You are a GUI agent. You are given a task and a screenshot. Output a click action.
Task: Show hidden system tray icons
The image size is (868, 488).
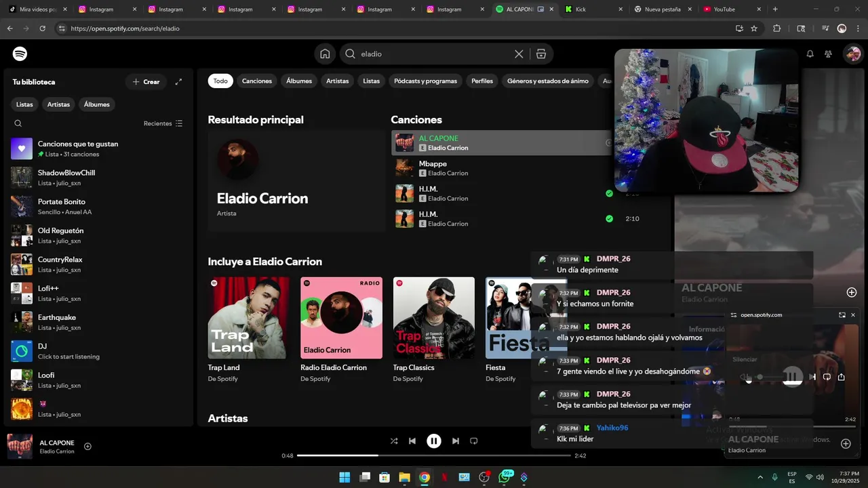click(x=759, y=477)
